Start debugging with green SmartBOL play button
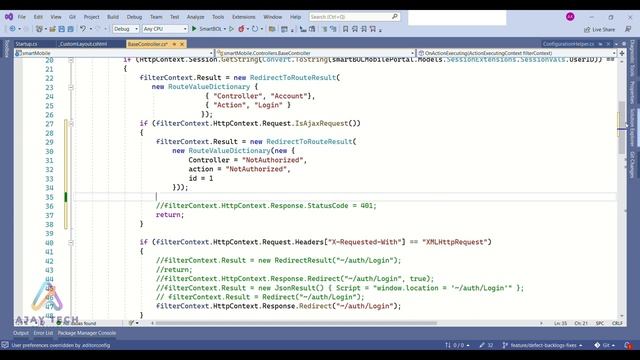The image size is (640, 360). point(194,29)
